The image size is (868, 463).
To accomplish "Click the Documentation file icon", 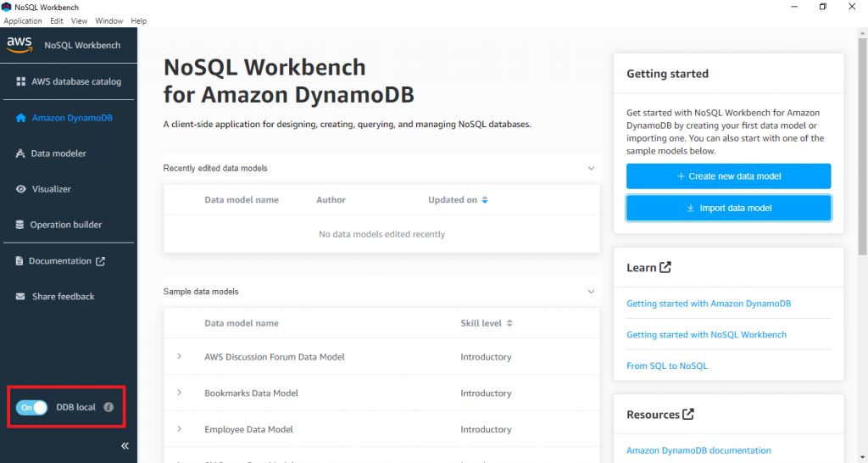I will [x=19, y=261].
